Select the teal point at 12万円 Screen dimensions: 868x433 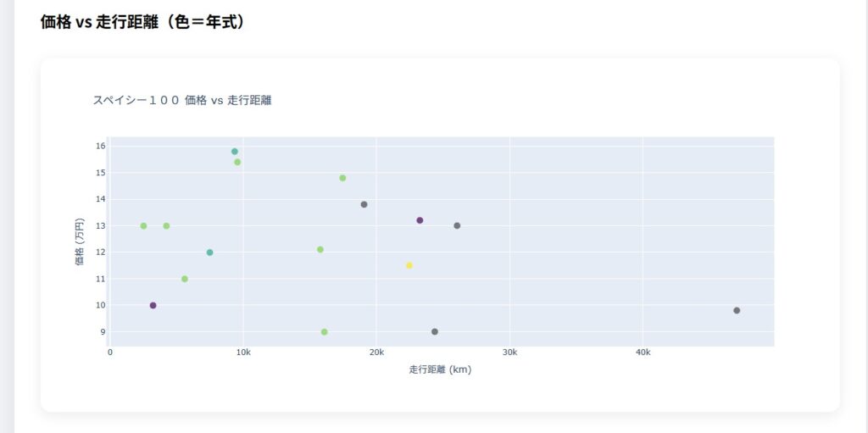[209, 253]
